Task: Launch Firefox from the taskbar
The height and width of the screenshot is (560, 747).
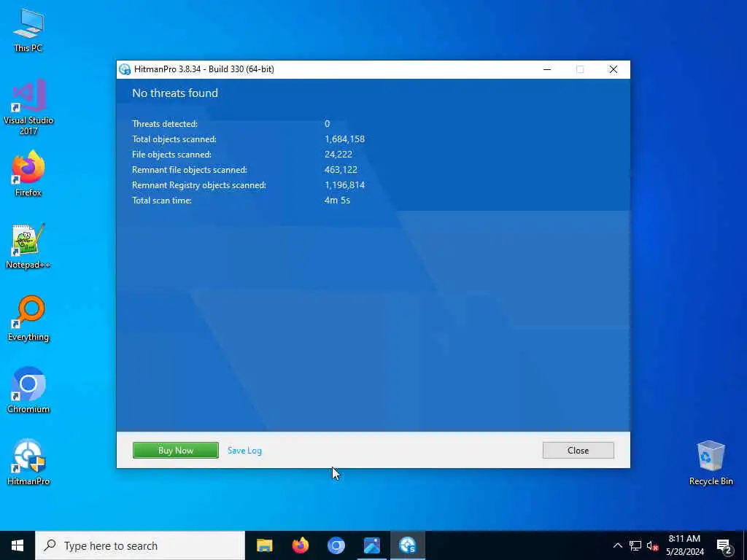Action: click(300, 545)
